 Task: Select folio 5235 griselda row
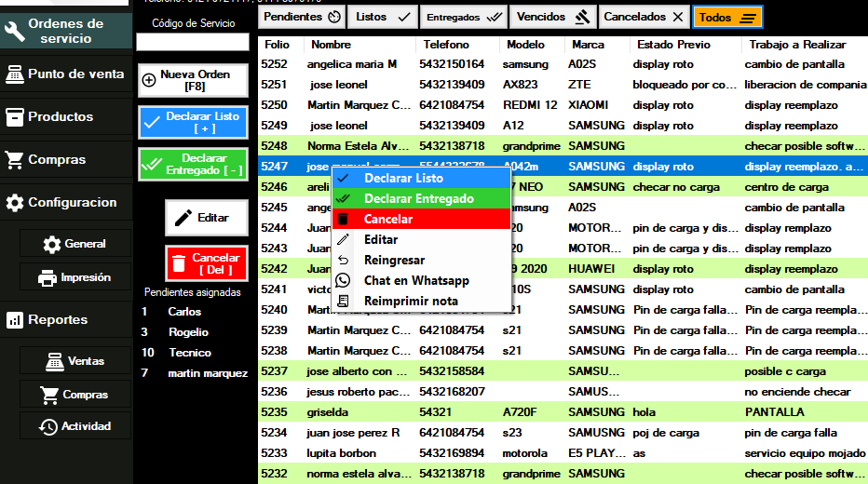click(563, 412)
